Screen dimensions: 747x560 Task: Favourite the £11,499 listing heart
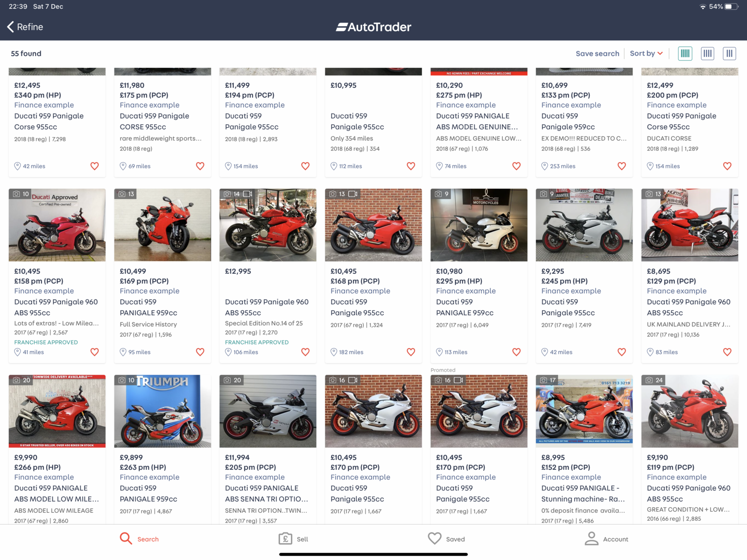[x=305, y=166]
